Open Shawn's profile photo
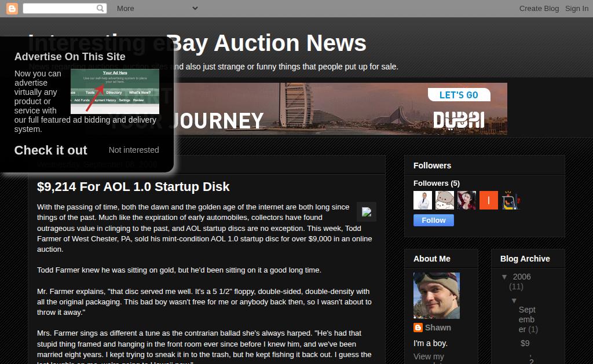The image size is (593, 364). click(x=437, y=296)
